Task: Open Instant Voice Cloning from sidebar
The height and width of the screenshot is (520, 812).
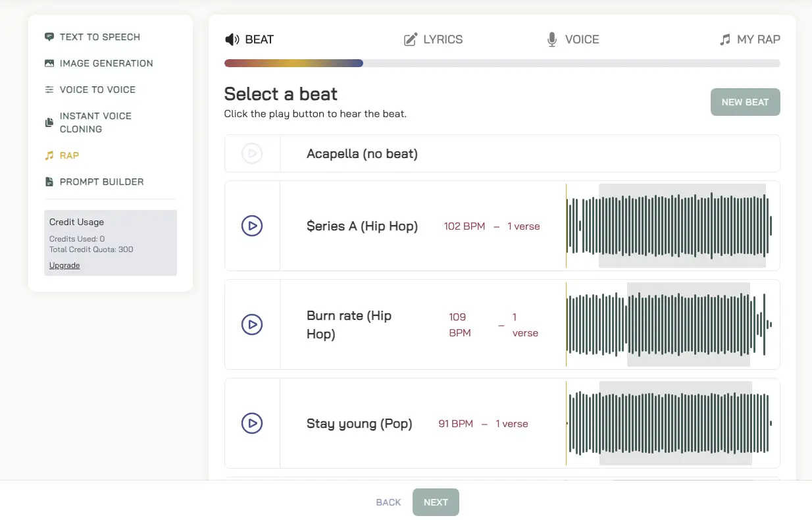Action: [x=95, y=122]
